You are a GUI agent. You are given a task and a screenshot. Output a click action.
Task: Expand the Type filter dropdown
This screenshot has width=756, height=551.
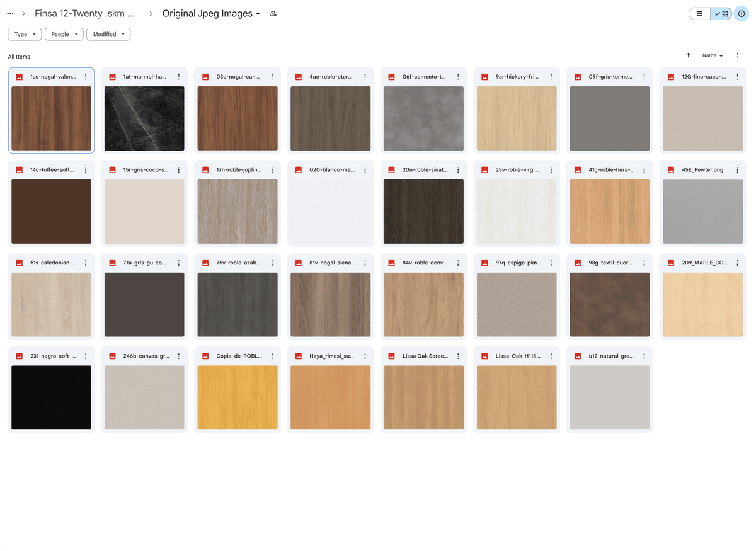[x=25, y=34]
